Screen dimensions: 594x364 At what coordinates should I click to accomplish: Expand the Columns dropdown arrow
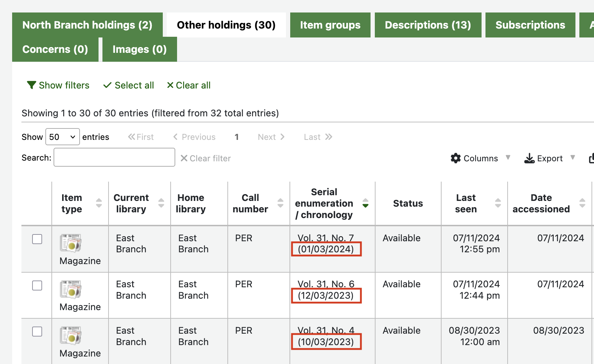coord(508,157)
